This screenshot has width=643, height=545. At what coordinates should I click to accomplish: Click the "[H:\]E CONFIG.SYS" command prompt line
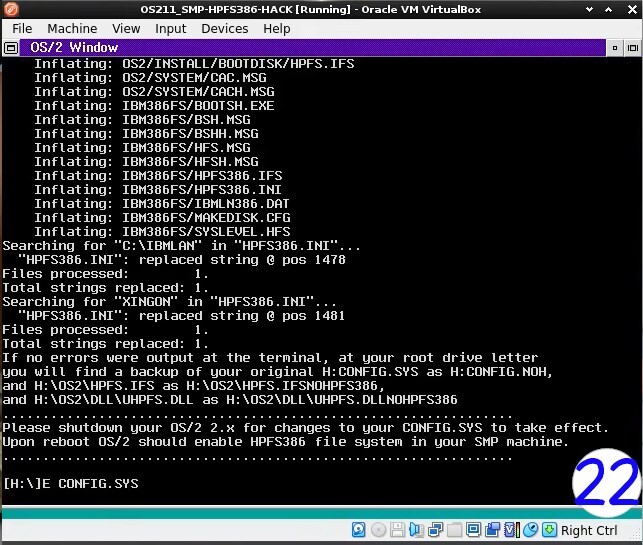point(71,483)
